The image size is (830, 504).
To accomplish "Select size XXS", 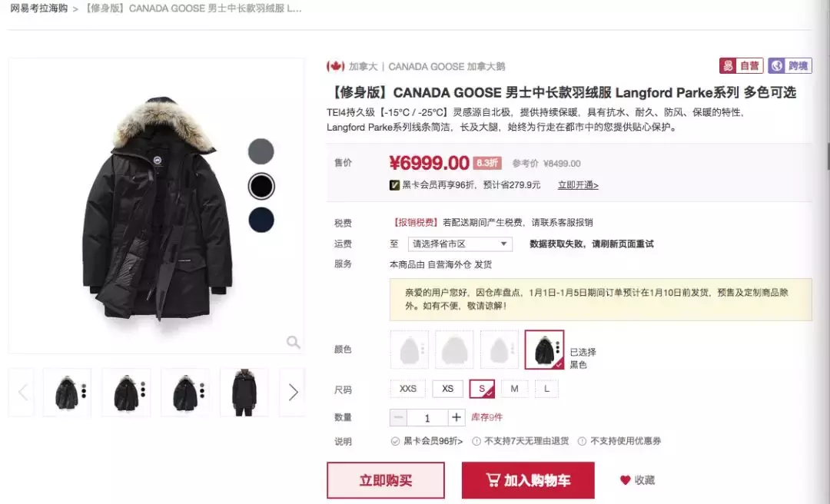I will (x=407, y=389).
